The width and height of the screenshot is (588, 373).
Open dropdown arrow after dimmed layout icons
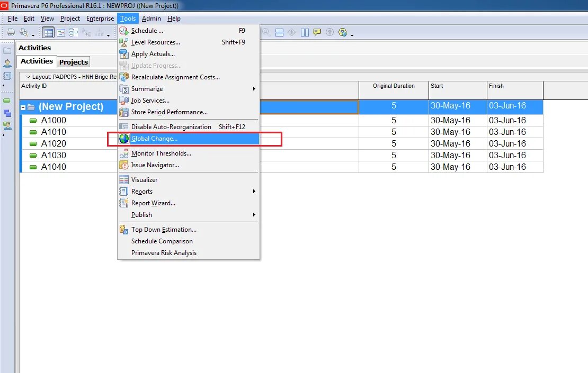[108, 35]
